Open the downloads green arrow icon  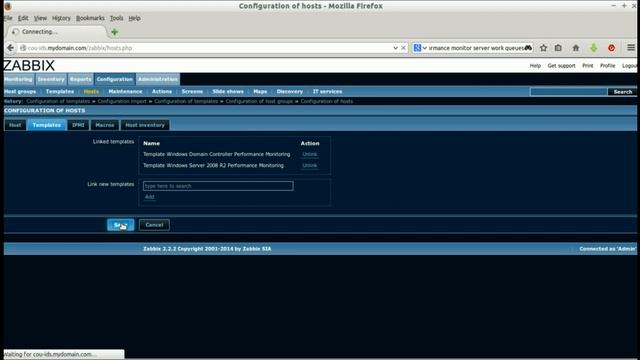[x=593, y=48]
